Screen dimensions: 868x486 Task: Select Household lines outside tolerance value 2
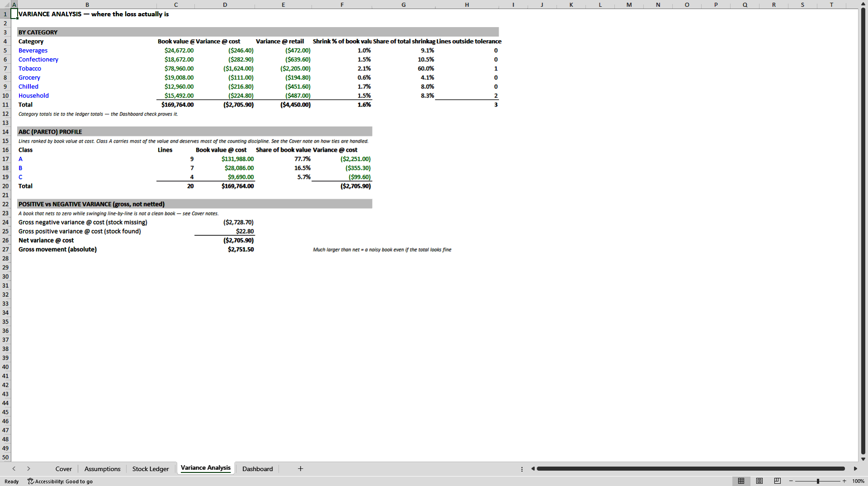(x=467, y=96)
